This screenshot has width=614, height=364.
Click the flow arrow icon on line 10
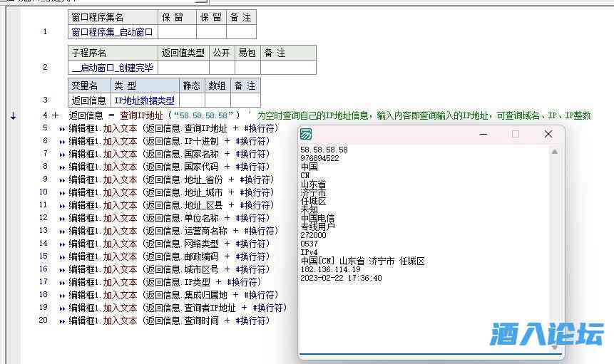pos(62,193)
